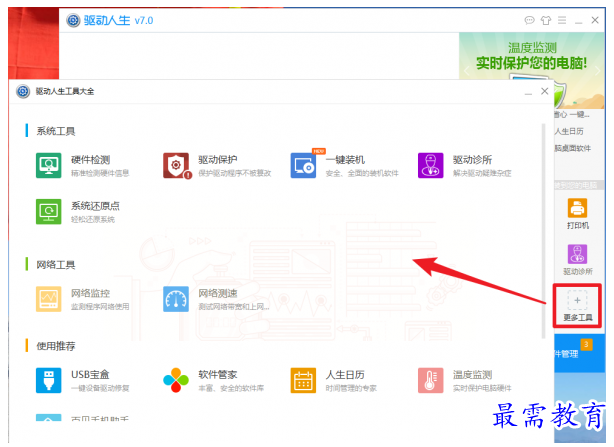Open the 温度监测 temperature monitor icon
The image size is (614, 447).
pos(431,380)
